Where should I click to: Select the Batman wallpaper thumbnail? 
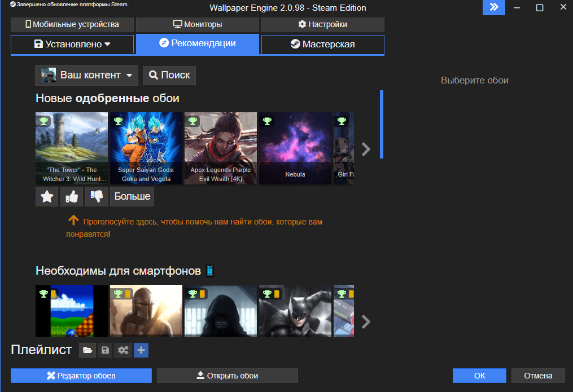point(295,311)
